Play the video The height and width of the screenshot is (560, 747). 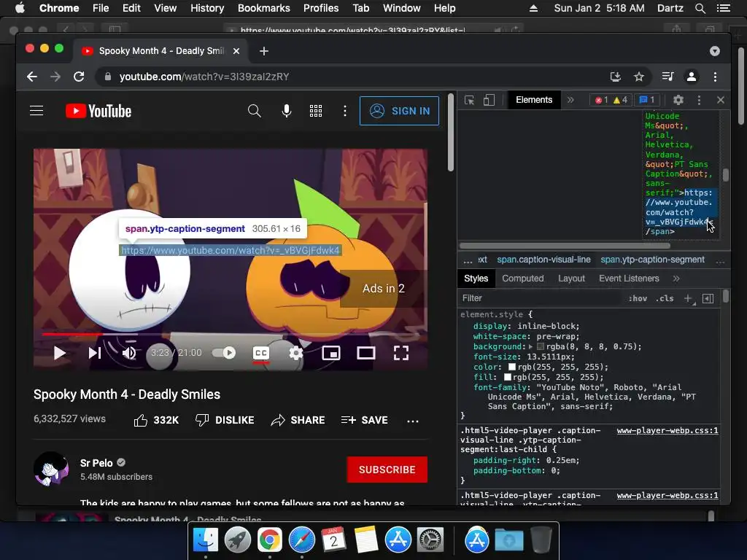point(60,353)
